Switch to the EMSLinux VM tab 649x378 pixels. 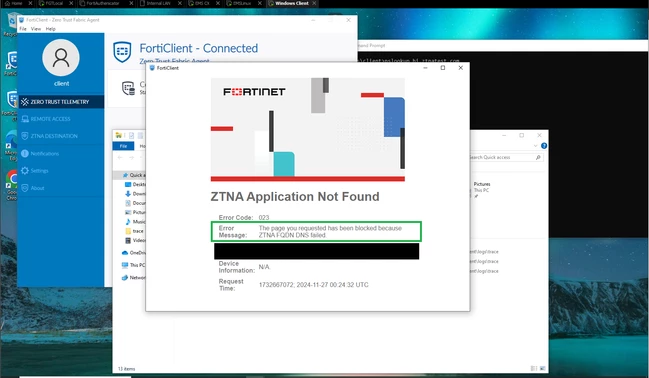pos(242,3)
